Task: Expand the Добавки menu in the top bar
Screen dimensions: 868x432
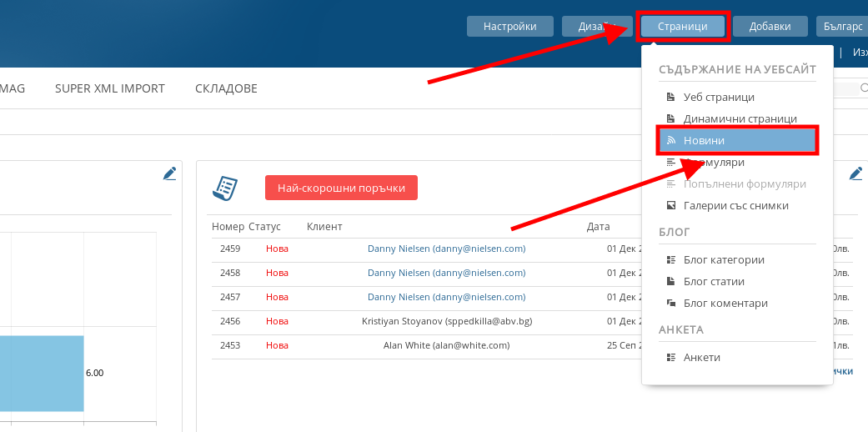Action: (x=770, y=27)
